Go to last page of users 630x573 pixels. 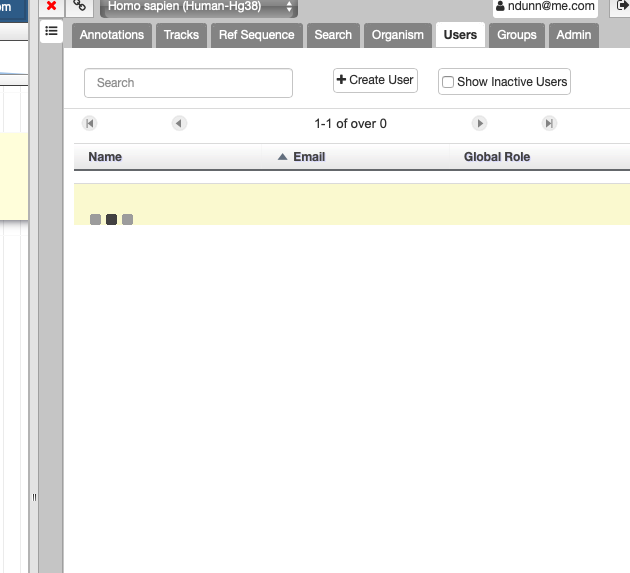point(549,123)
